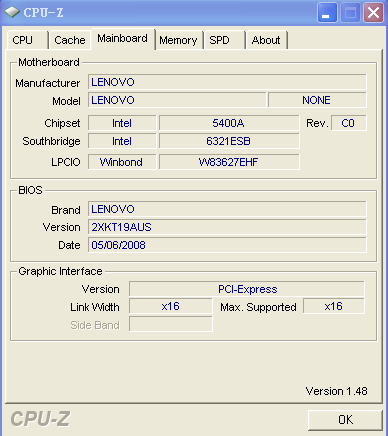Click the LPCIO label
The width and height of the screenshot is (388, 436).
66,162
